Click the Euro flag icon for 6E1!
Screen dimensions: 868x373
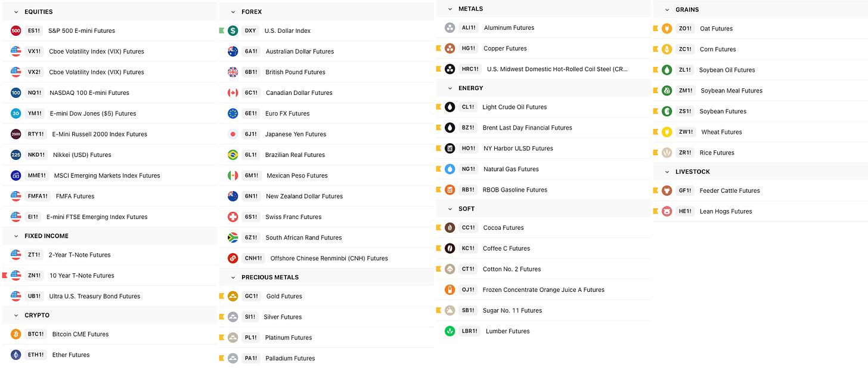pos(233,113)
